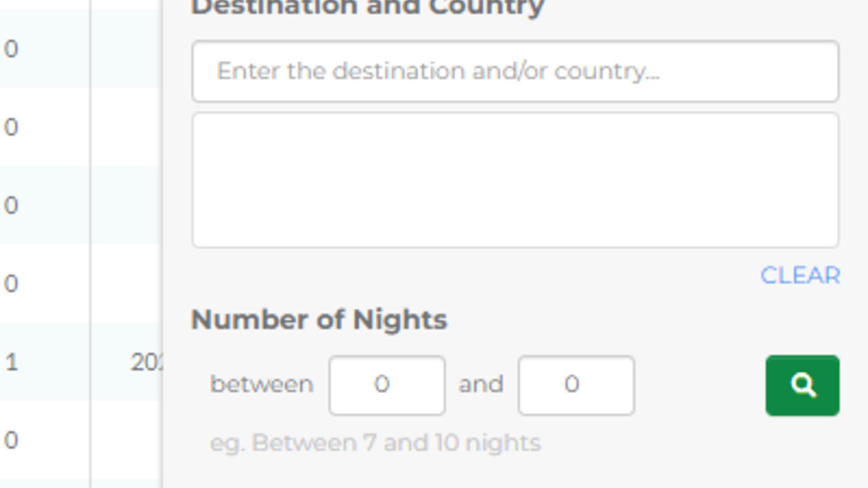Click the 0 cell directly below the 1
The height and width of the screenshot is (488, 868).
point(11,440)
